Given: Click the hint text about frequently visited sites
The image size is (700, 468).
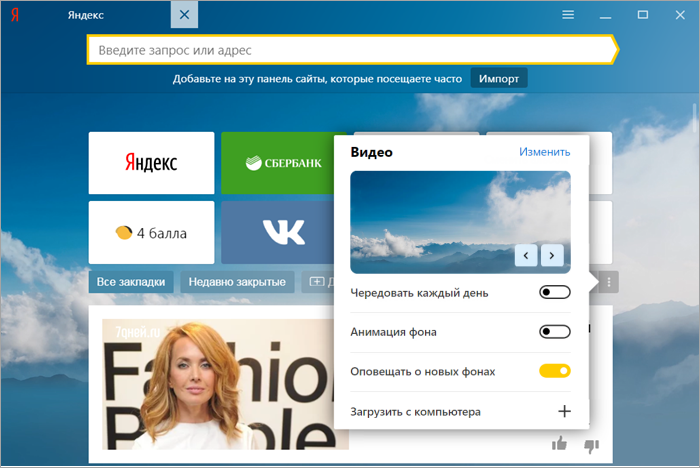Looking at the screenshot, I should [x=317, y=79].
